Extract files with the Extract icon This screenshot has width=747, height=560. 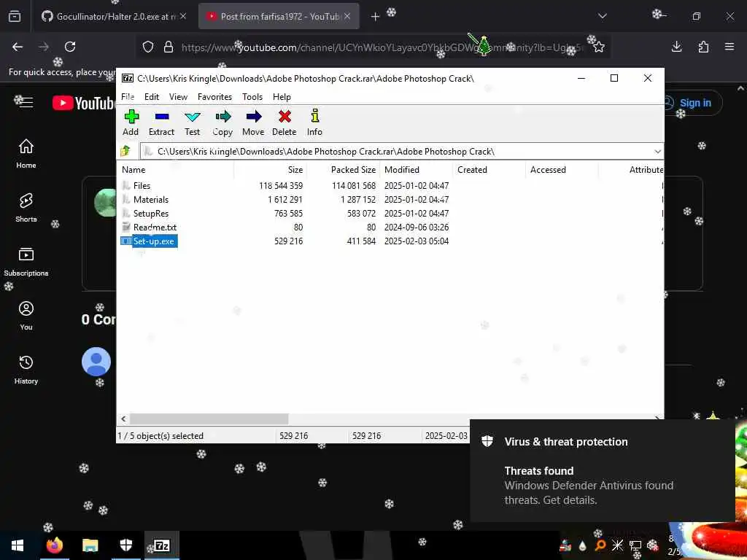click(x=161, y=122)
